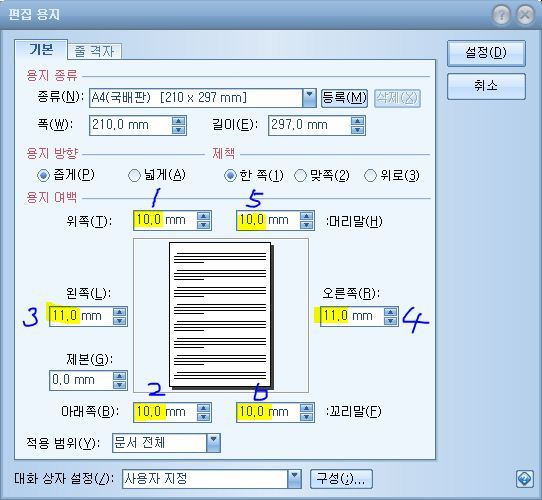Decrease 제본(G) gutter with down arrow
This screenshot has width=542, height=500.
click(x=120, y=385)
